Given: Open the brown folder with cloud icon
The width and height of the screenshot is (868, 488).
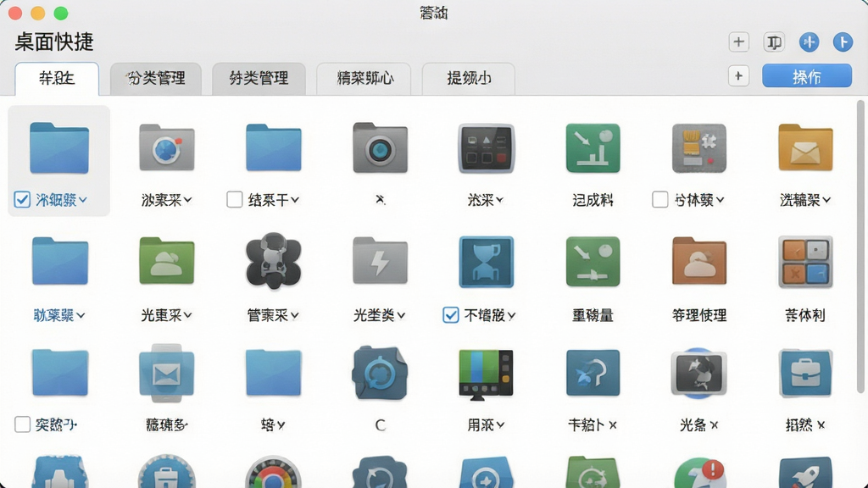Looking at the screenshot, I should [698, 261].
